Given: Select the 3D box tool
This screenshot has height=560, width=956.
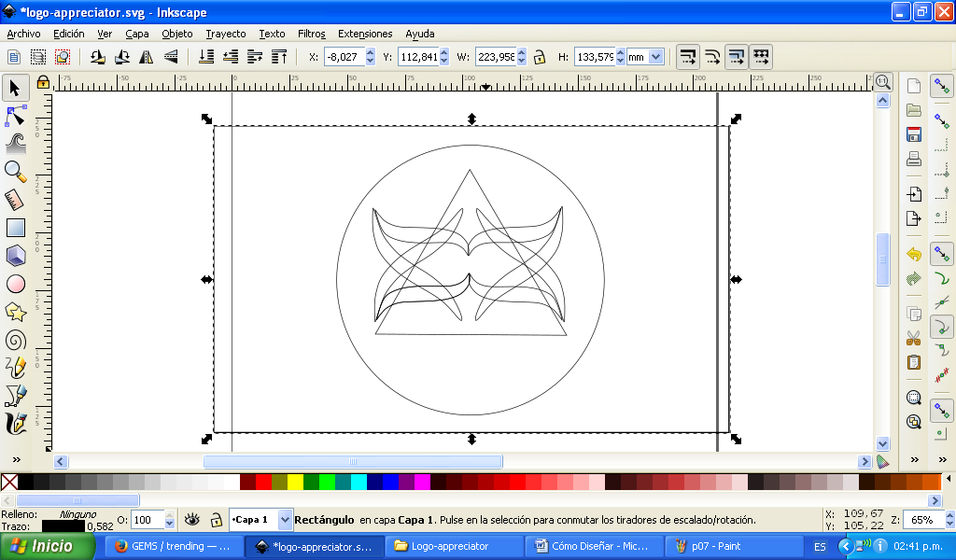Looking at the screenshot, I should pyautogui.click(x=15, y=256).
